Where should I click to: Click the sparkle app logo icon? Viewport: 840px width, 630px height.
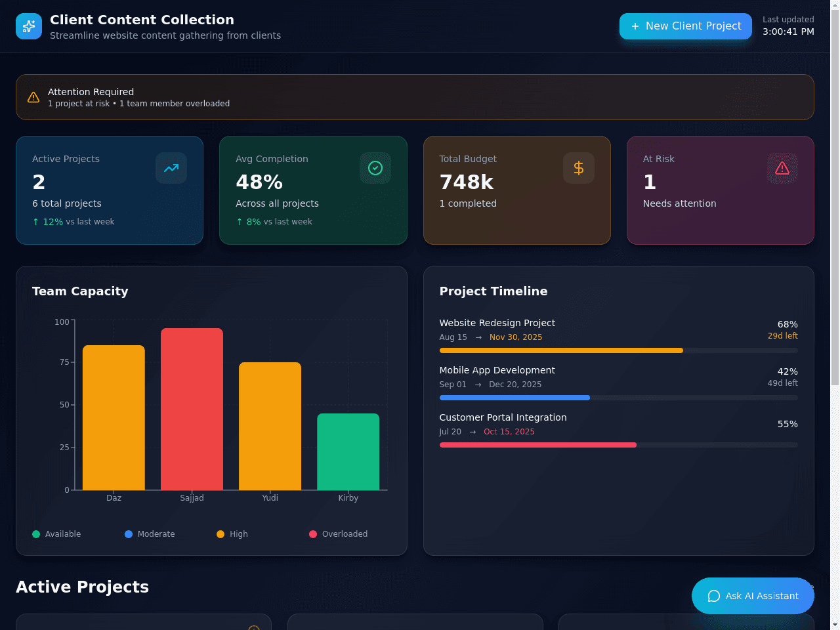29,26
